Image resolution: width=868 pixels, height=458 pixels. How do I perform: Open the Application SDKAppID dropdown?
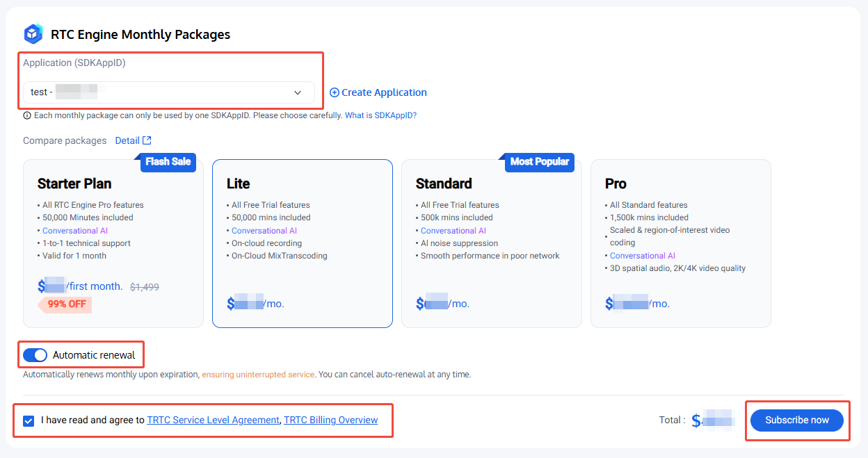(x=168, y=92)
